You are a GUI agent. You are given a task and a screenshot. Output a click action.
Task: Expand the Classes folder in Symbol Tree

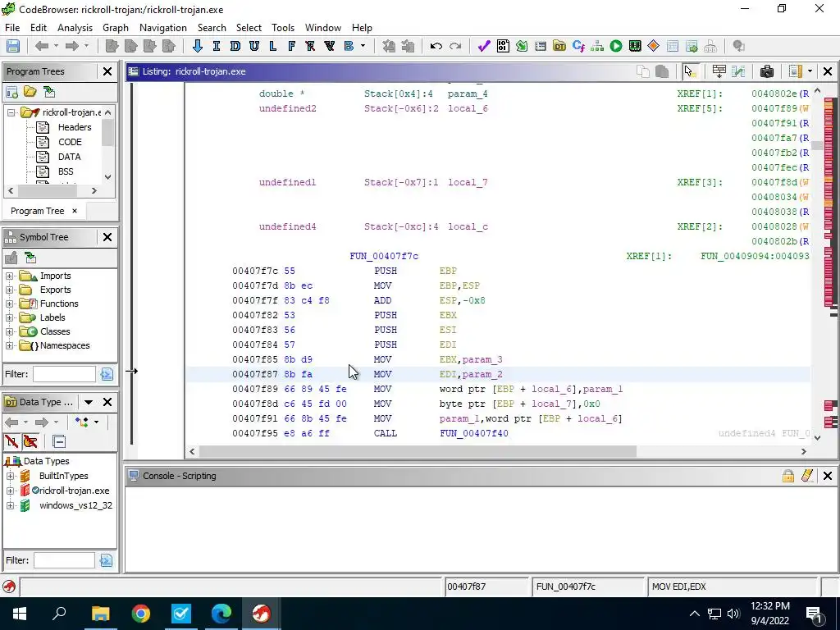coord(10,331)
